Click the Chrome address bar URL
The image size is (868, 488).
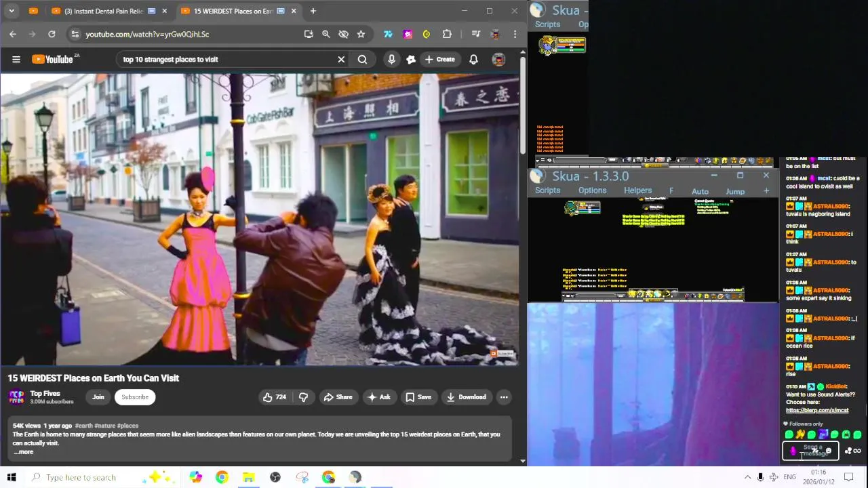tap(147, 34)
